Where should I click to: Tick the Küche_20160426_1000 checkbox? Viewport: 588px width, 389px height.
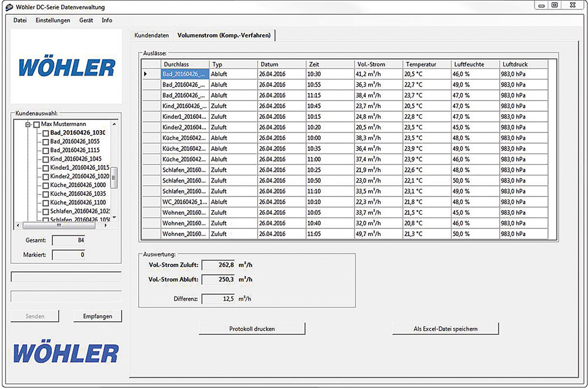[45, 185]
